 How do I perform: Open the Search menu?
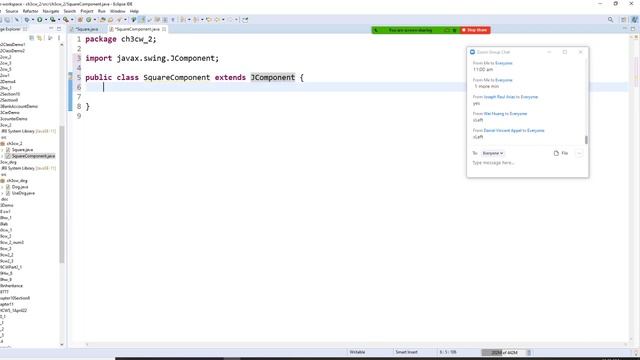click(x=70, y=11)
